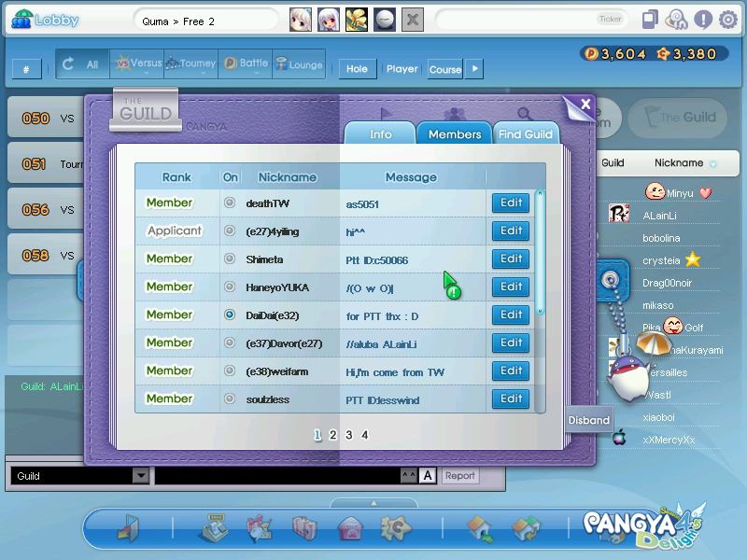This screenshot has height=560, width=747.
Task: Switch to the Info tab
Action: point(380,133)
